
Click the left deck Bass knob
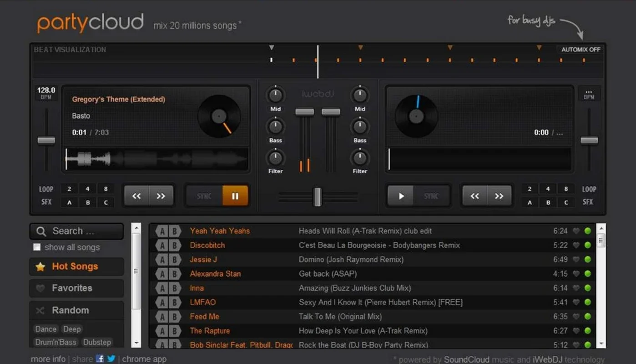[275, 126]
